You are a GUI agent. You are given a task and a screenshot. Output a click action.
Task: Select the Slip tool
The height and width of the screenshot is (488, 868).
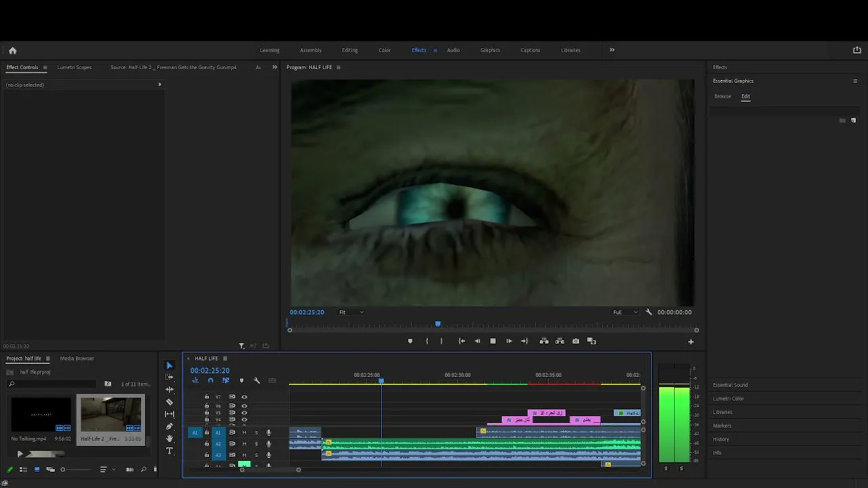[x=170, y=414]
